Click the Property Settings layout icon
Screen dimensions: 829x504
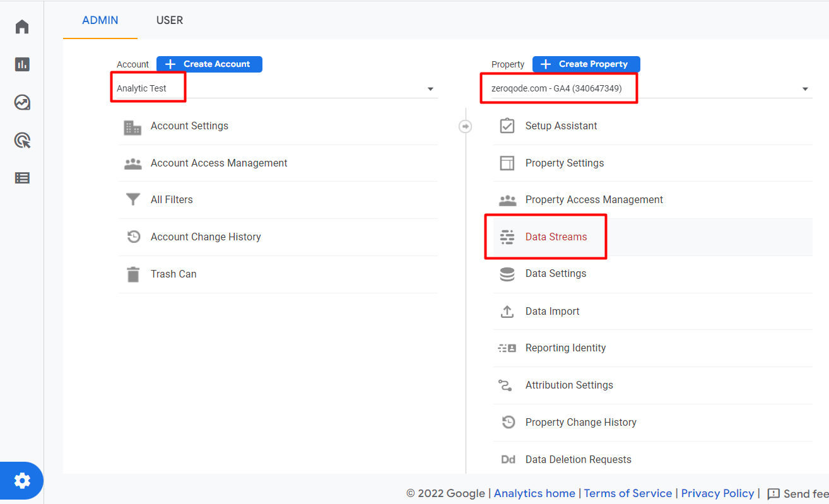[x=507, y=163]
